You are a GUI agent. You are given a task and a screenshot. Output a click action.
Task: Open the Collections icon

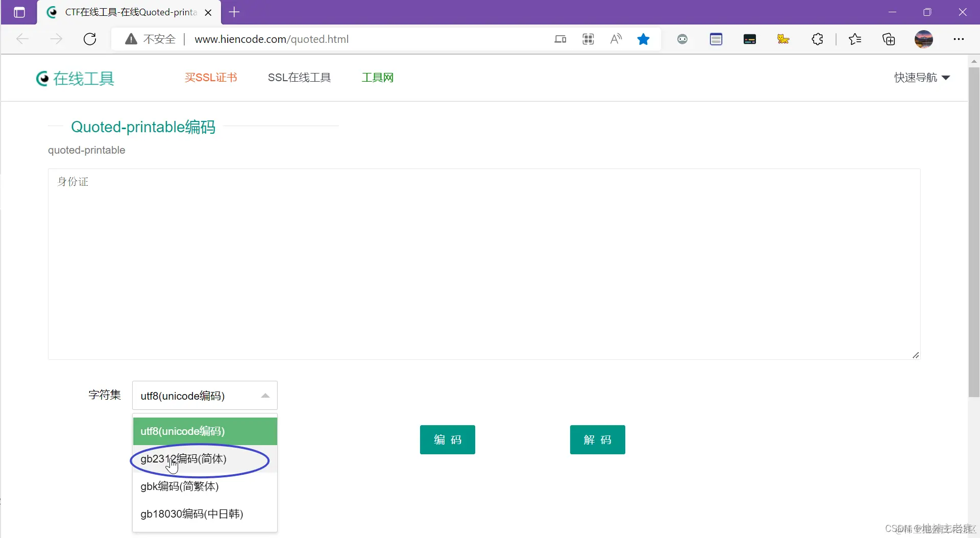coord(889,39)
